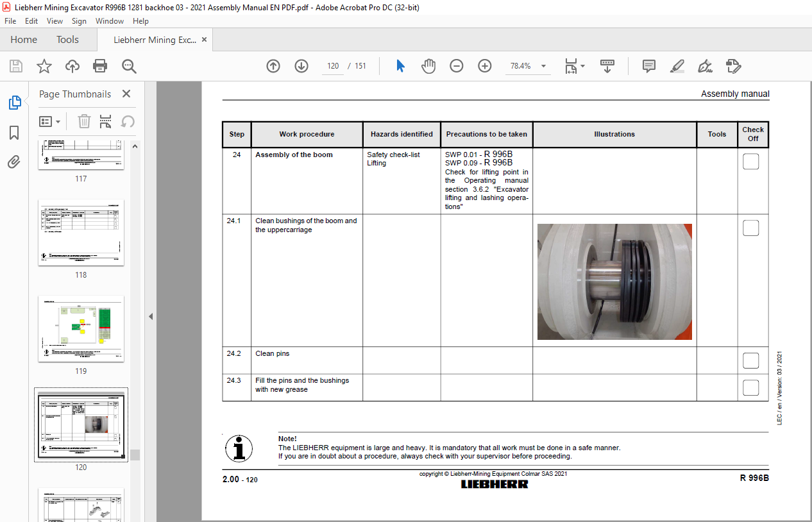Click the page number field
Screen dimensions: 812x522
[x=333, y=65]
